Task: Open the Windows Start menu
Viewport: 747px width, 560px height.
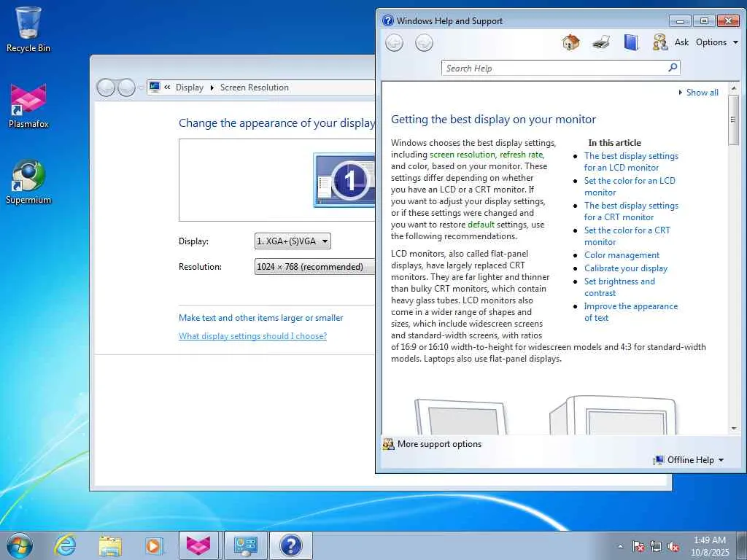Action: point(20,545)
